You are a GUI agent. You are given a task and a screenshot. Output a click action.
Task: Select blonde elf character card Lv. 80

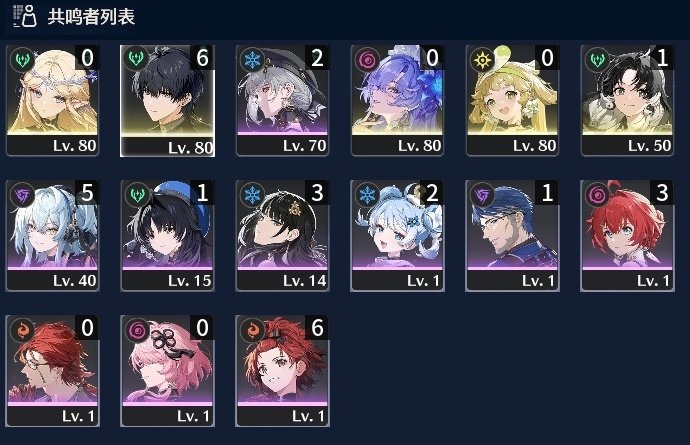coord(52,100)
